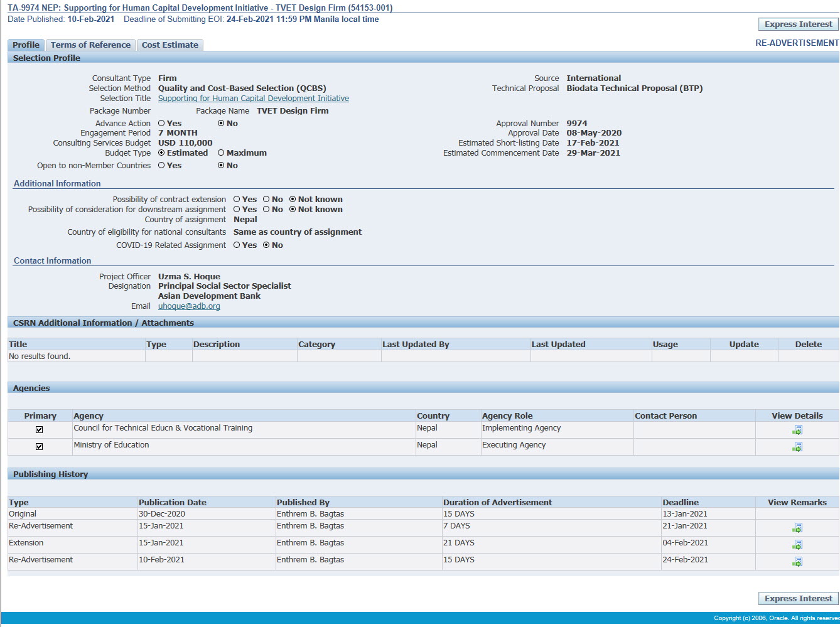Choose Estimated budget type

pyautogui.click(x=161, y=153)
